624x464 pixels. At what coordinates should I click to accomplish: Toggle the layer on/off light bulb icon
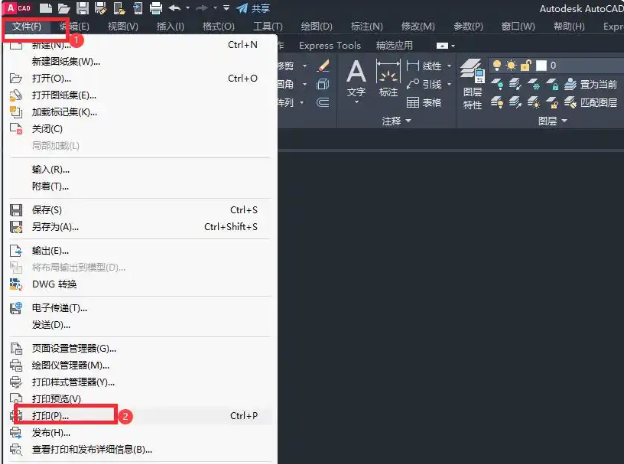tap(497, 65)
